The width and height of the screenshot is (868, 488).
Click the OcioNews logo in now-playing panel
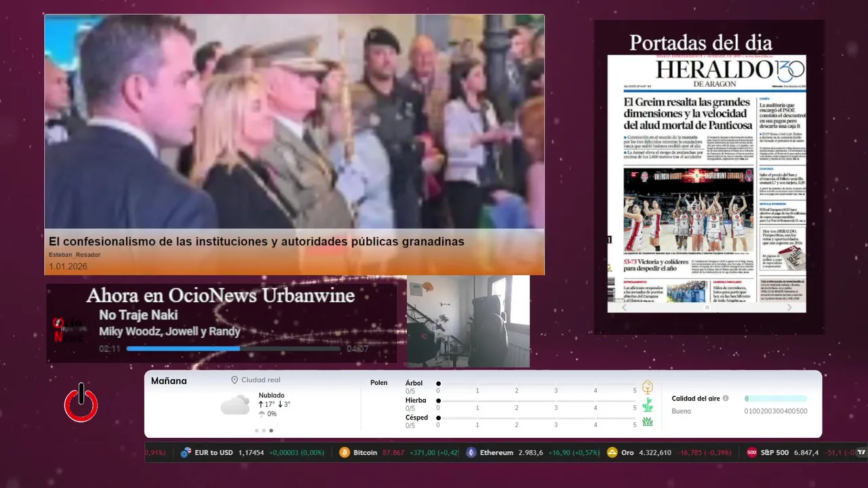pos(68,330)
